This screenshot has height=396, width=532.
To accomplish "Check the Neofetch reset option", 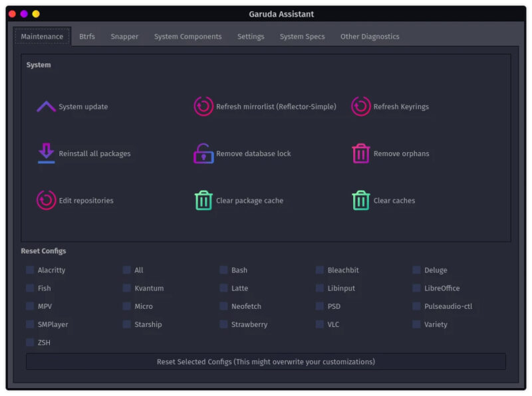I will click(x=224, y=307).
